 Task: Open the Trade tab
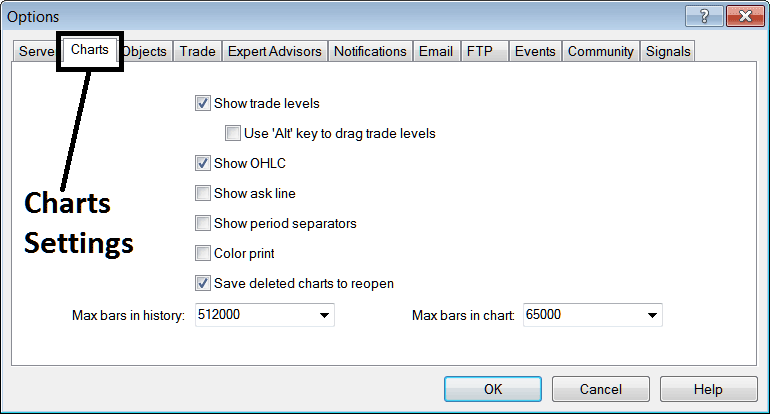click(x=197, y=52)
